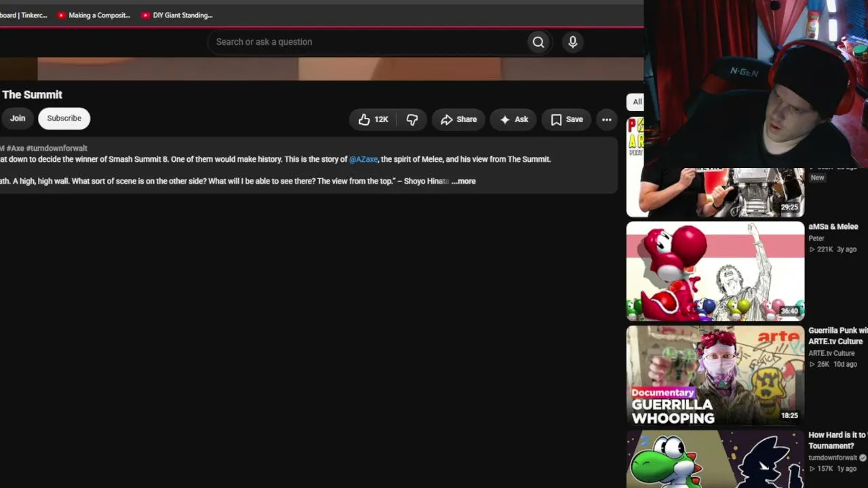
Task: Open the Ask AI button
Action: [x=514, y=119]
